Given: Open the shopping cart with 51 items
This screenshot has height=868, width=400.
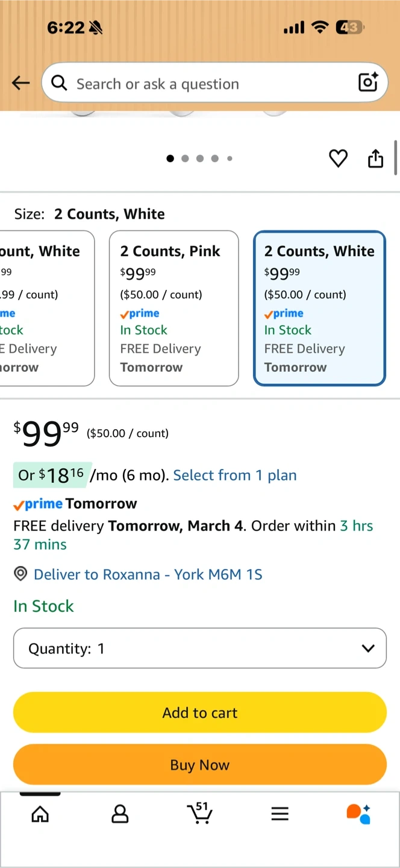Looking at the screenshot, I should click(x=199, y=813).
